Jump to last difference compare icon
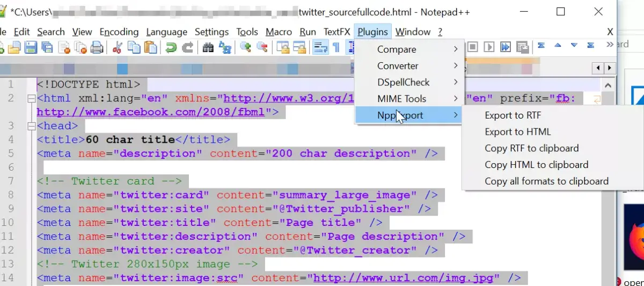The width and height of the screenshot is (644, 286). (x=591, y=46)
